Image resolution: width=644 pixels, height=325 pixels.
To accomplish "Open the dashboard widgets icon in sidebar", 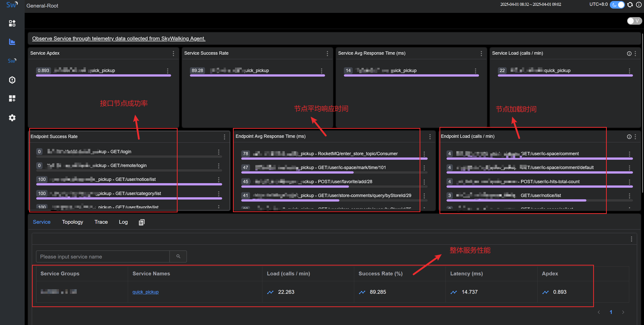I will tap(12, 23).
